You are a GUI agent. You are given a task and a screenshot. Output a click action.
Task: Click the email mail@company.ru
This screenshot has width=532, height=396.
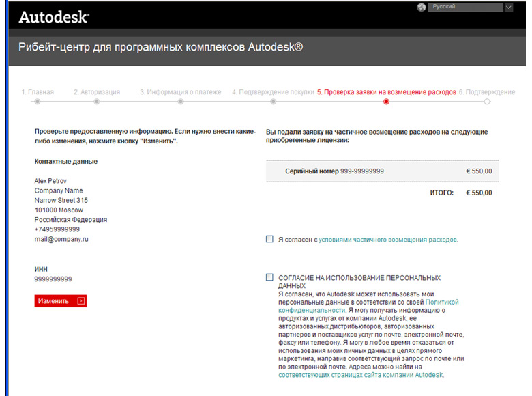(x=61, y=239)
